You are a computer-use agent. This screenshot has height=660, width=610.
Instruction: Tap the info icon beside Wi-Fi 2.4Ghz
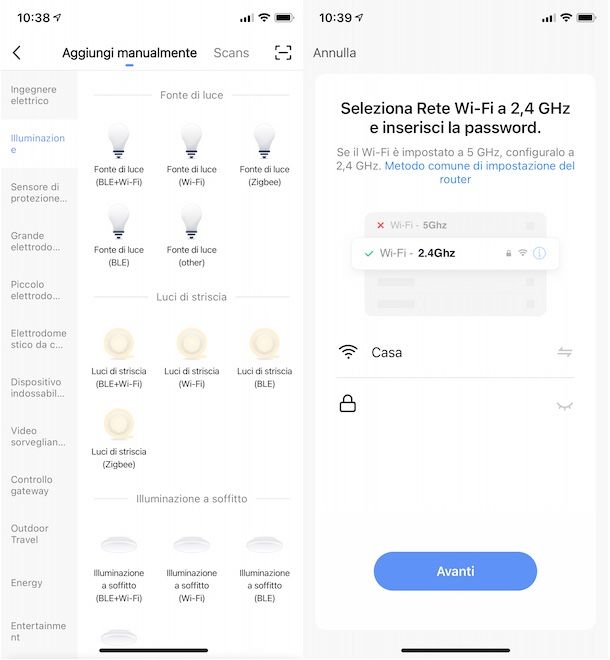click(x=540, y=253)
